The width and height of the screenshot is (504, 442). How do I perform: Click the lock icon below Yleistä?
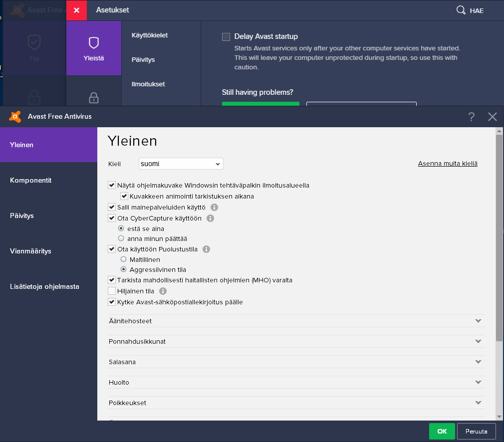click(93, 98)
